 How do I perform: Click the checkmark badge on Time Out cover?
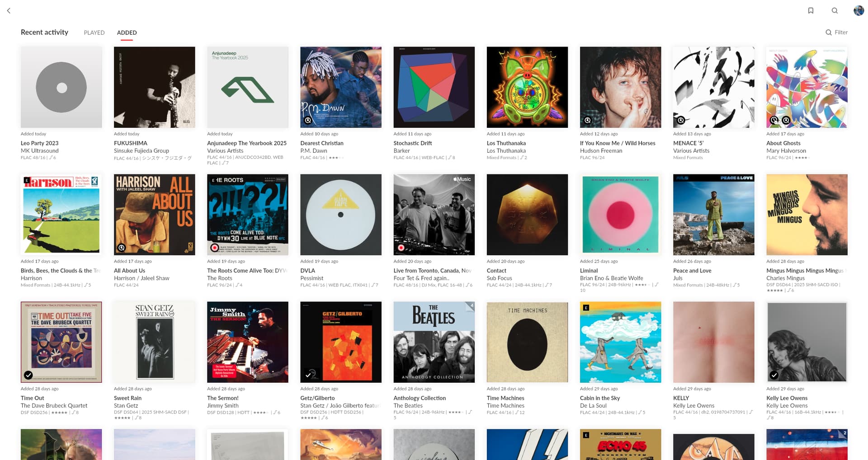click(28, 375)
